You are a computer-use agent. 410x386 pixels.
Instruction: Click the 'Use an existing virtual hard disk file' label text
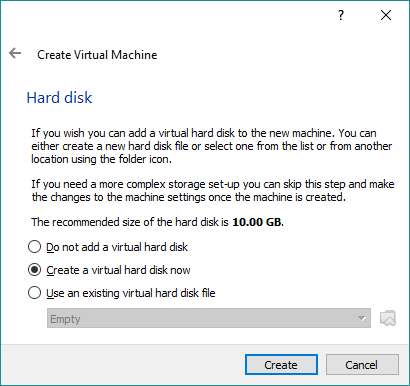coord(131,293)
